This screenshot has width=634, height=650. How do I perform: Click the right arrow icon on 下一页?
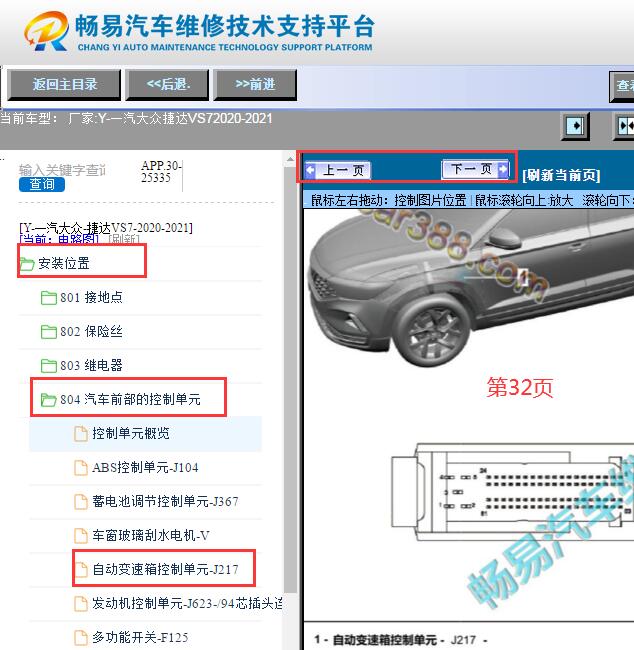point(503,169)
